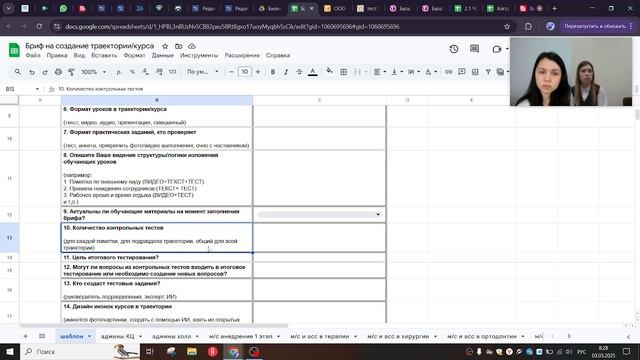Edit the font size field showing 10
The image size is (640, 360).
[x=244, y=72]
